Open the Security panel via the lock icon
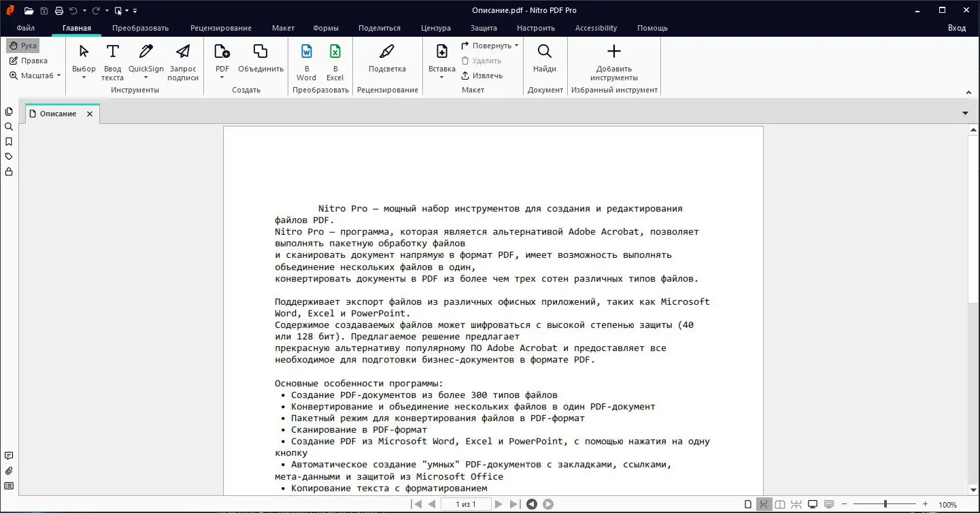Image resolution: width=980 pixels, height=513 pixels. point(9,171)
